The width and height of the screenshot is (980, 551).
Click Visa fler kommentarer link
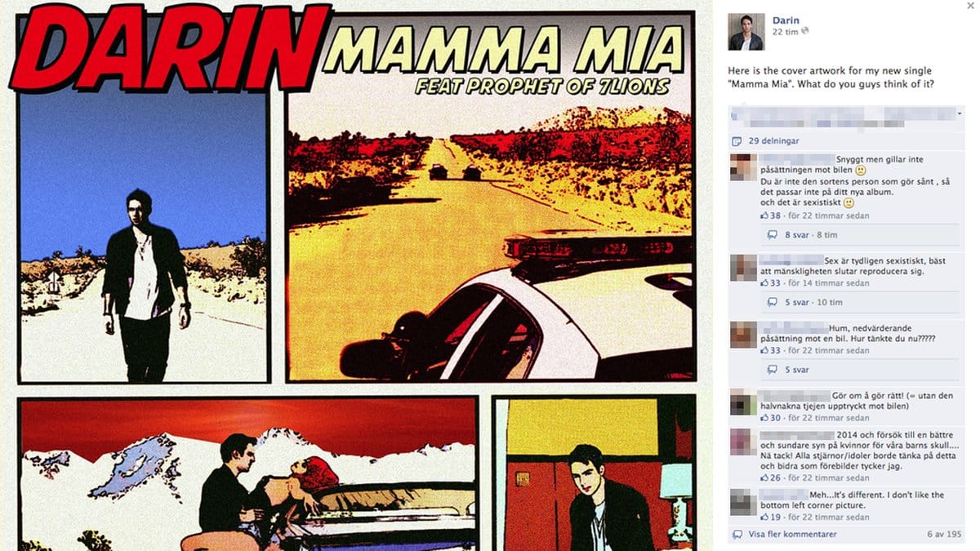(792, 535)
